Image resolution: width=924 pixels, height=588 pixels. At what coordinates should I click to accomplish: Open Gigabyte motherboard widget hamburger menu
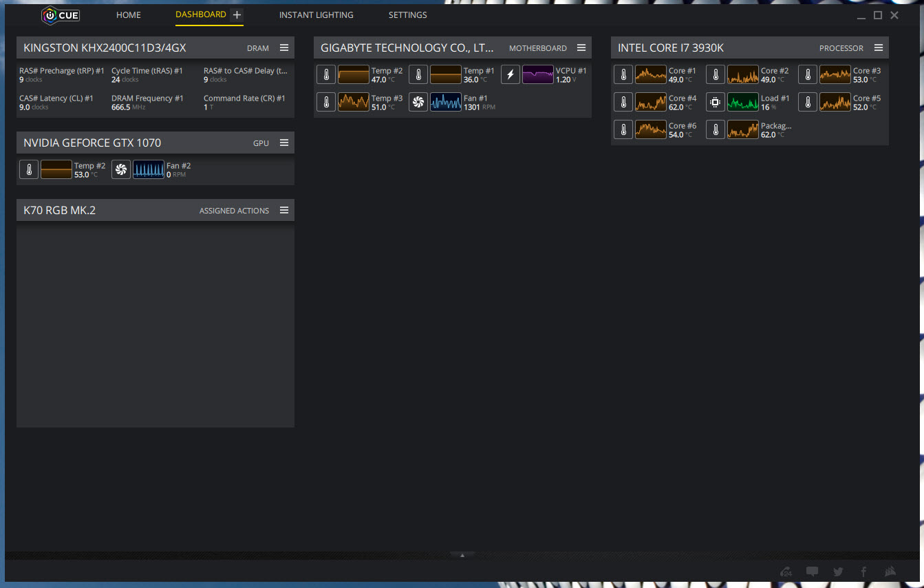tap(581, 48)
